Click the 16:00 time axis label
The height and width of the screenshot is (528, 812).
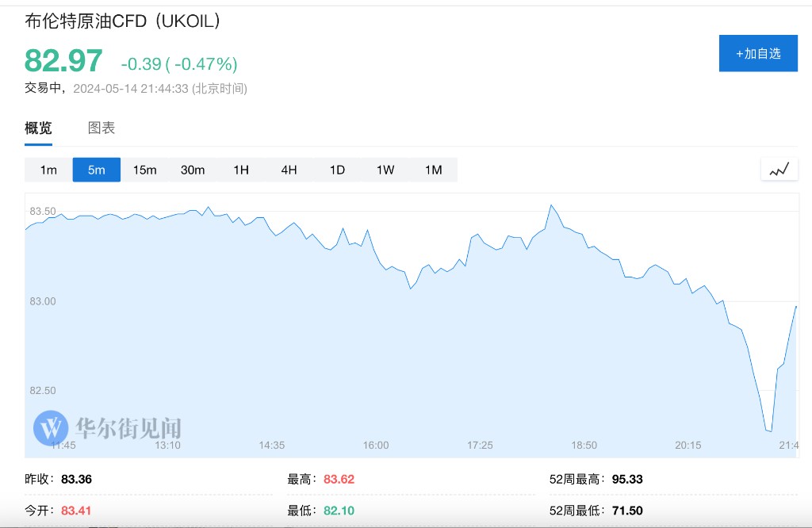click(376, 446)
